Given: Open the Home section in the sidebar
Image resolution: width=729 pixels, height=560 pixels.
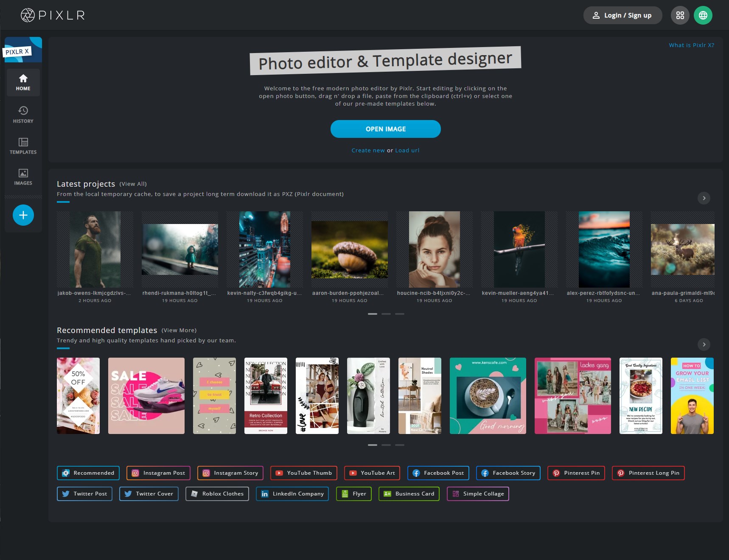Looking at the screenshot, I should pyautogui.click(x=23, y=82).
